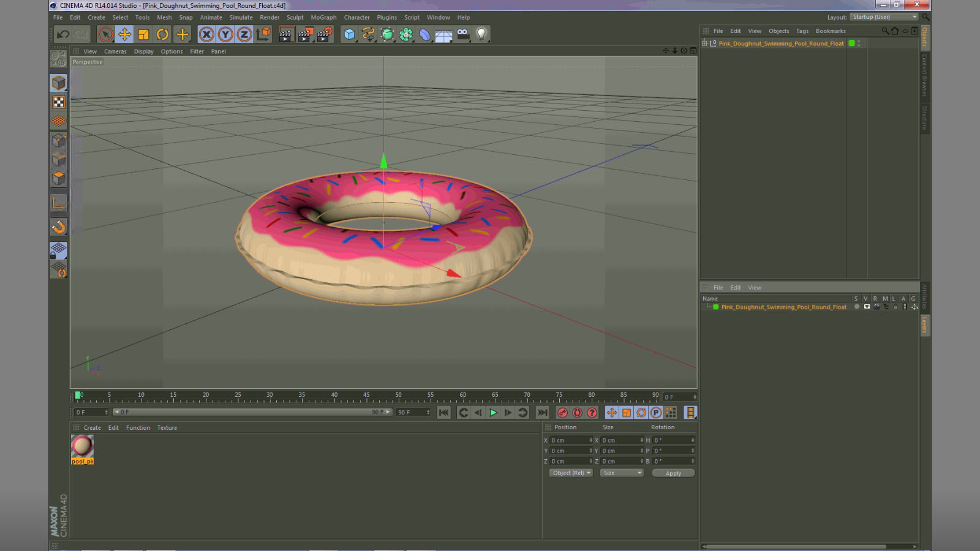Click Position X input field
Image resolution: width=980 pixels, height=551 pixels.
click(x=570, y=440)
